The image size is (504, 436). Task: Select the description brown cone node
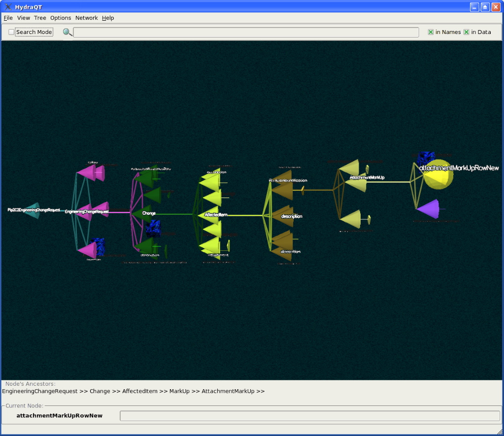[x=283, y=216]
